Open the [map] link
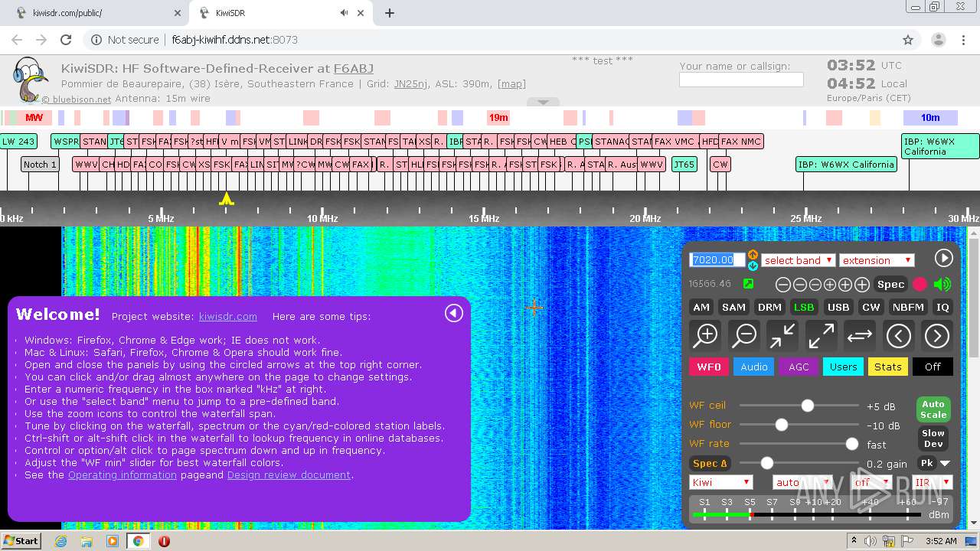This screenshot has height=551, width=980. (x=511, y=83)
